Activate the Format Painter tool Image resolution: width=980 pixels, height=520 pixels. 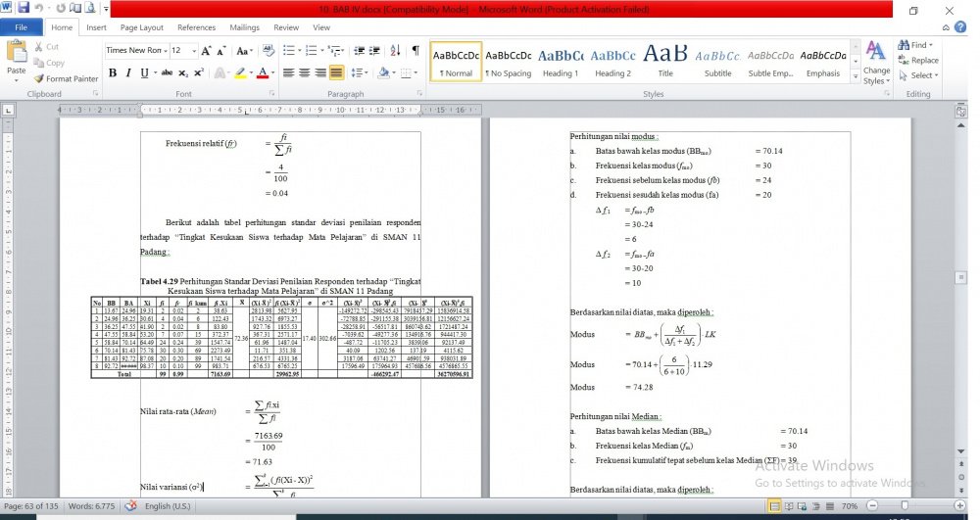pyautogui.click(x=66, y=78)
